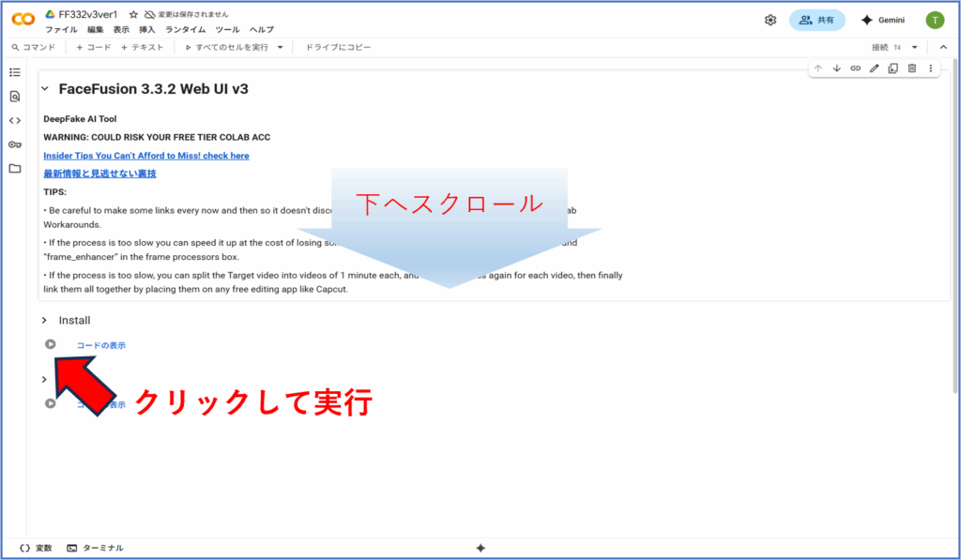The width and height of the screenshot is (961, 560).
Task: Open the 編集 menu
Action: tap(96, 29)
